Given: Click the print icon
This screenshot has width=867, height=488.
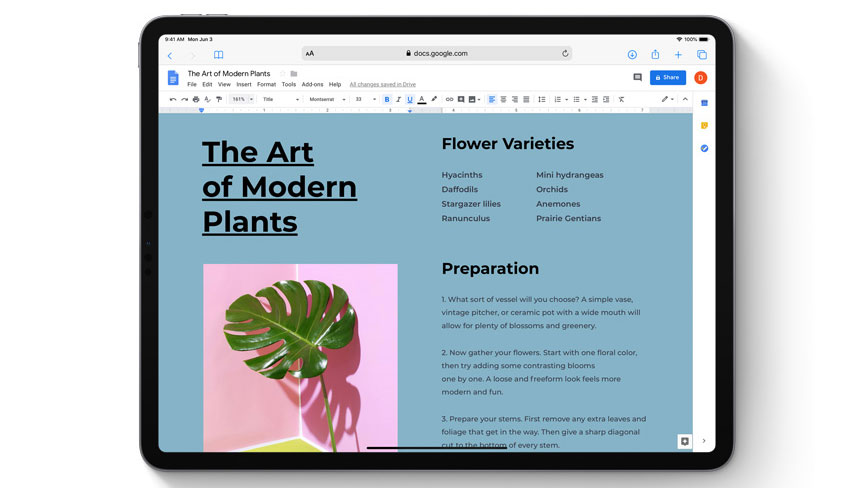Looking at the screenshot, I should pyautogui.click(x=196, y=99).
